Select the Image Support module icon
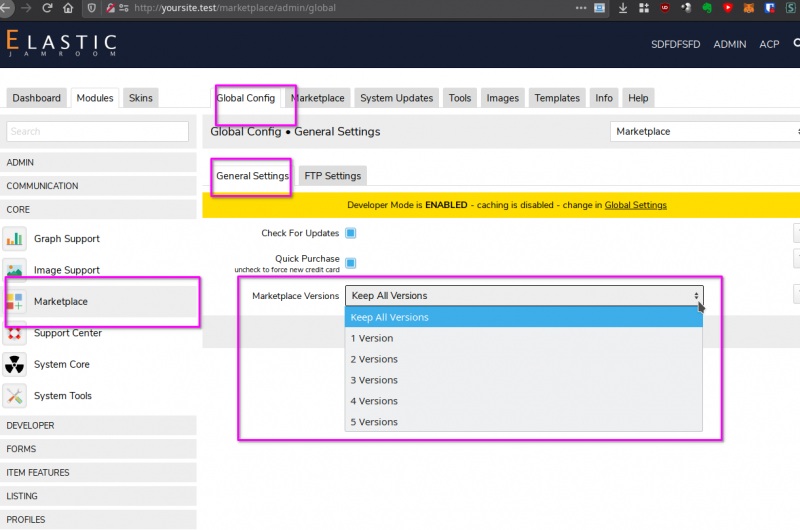The height and width of the screenshot is (530, 800). point(15,270)
